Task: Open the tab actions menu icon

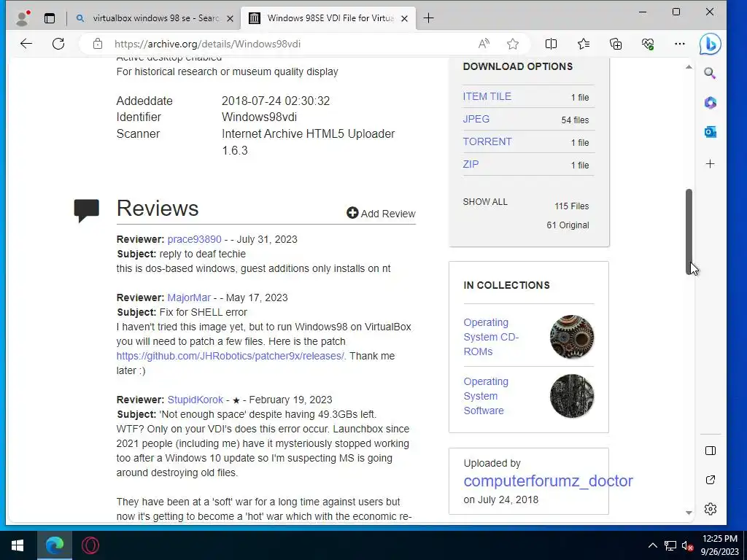Action: pyautogui.click(x=50, y=18)
